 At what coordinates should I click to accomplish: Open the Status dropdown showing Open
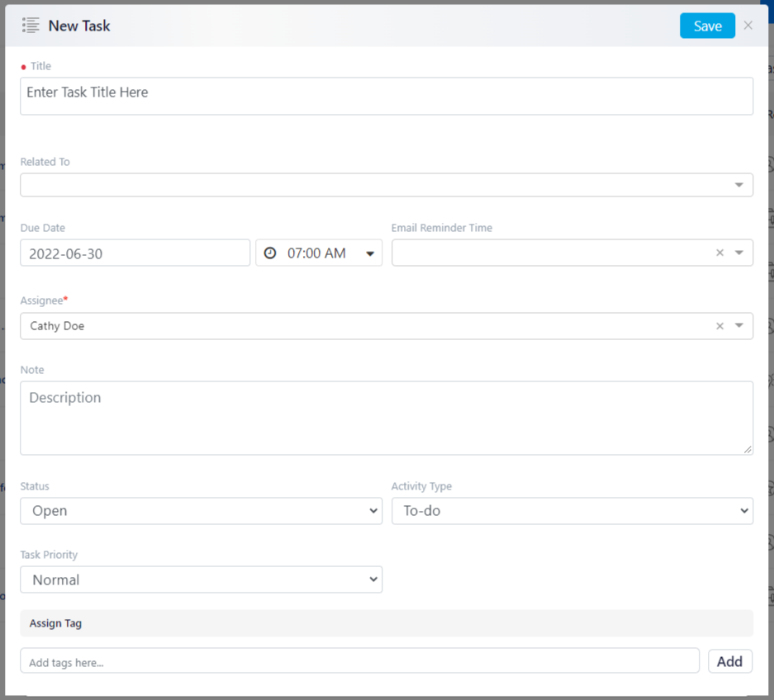[x=201, y=511]
